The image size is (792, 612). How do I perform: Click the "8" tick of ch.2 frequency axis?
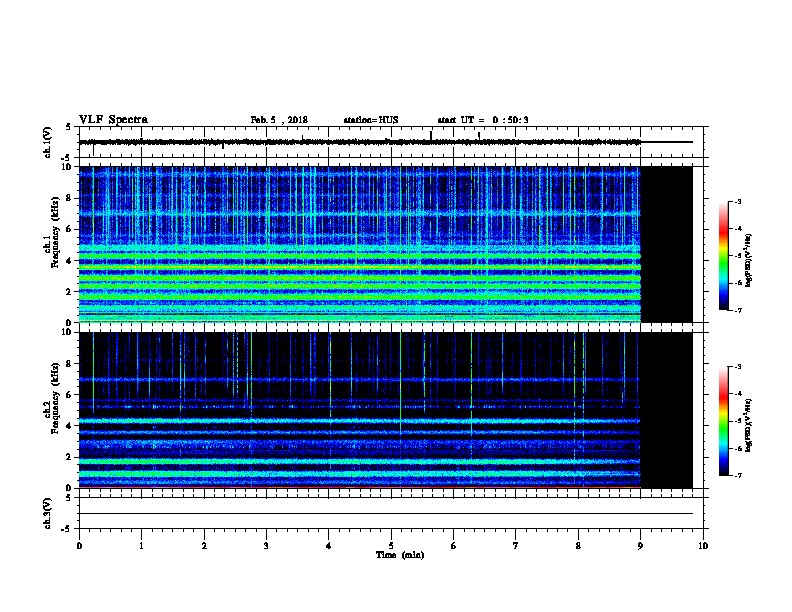pyautogui.click(x=69, y=364)
